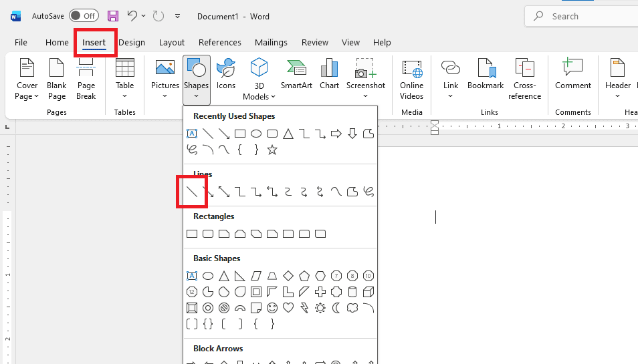Open the Screenshot dropdown
This screenshot has width=638, height=364.
(x=365, y=79)
